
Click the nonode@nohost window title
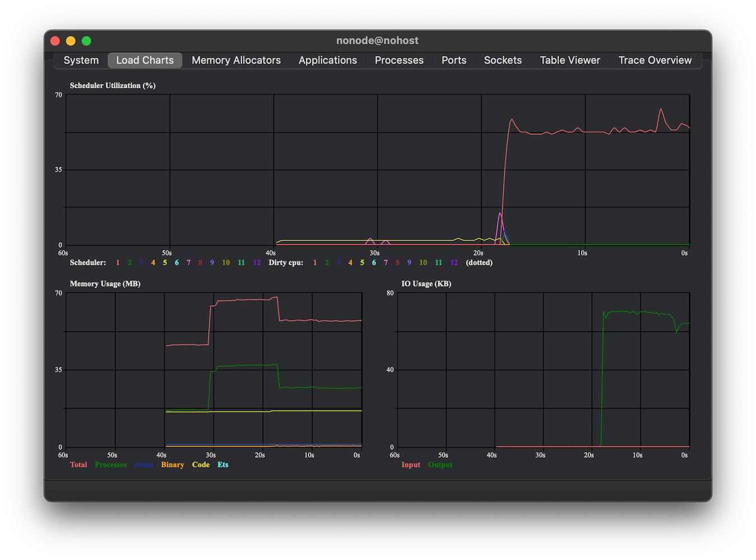(378, 40)
